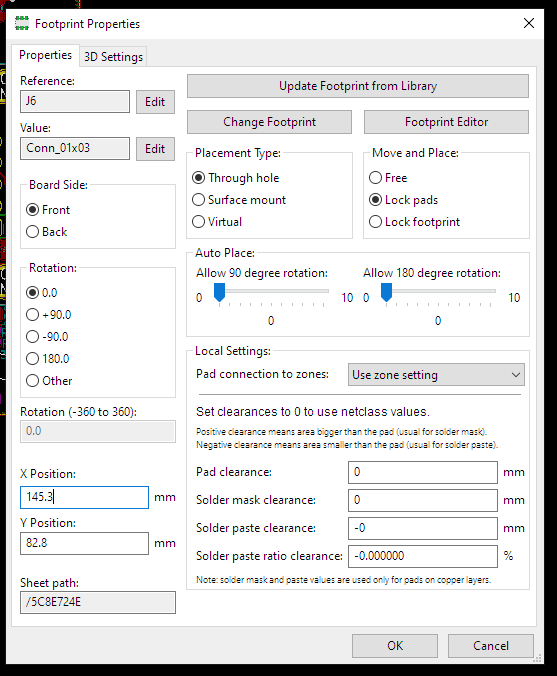
Task: Switch to the 3D Settings tab
Action: pyautogui.click(x=113, y=56)
